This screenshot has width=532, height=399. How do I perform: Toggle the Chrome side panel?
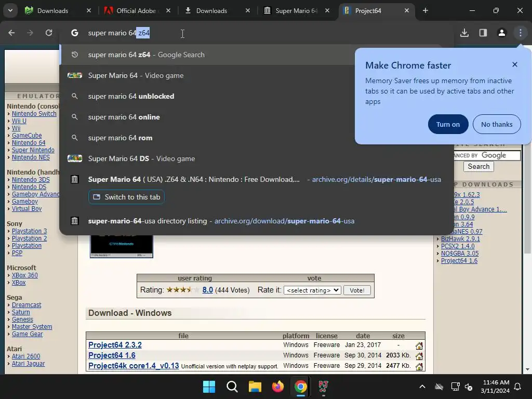tap(483, 33)
